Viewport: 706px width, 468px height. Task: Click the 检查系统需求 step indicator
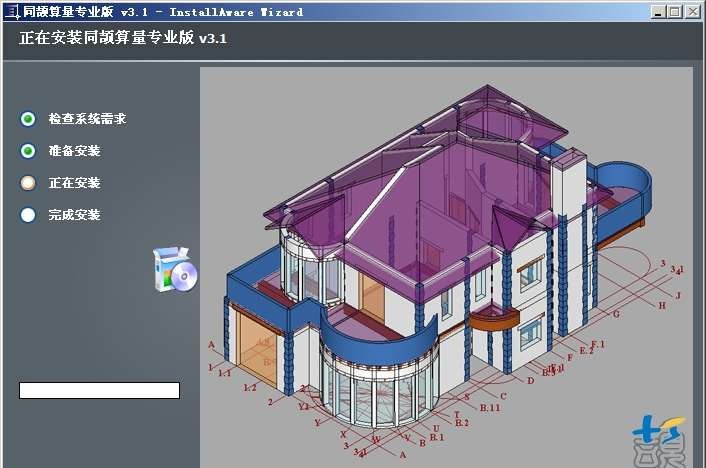point(28,119)
